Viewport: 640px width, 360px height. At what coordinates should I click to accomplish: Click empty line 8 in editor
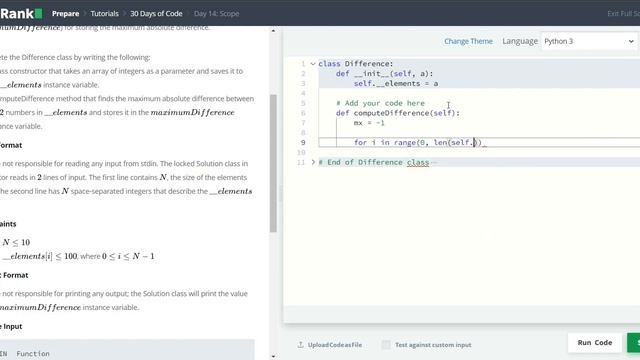pyautogui.click(x=479, y=133)
